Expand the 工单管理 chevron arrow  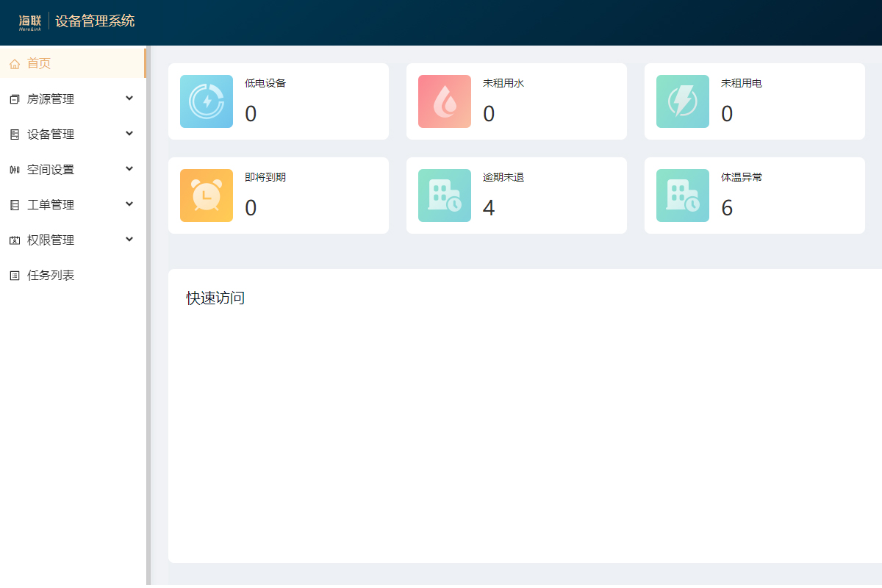click(x=129, y=204)
